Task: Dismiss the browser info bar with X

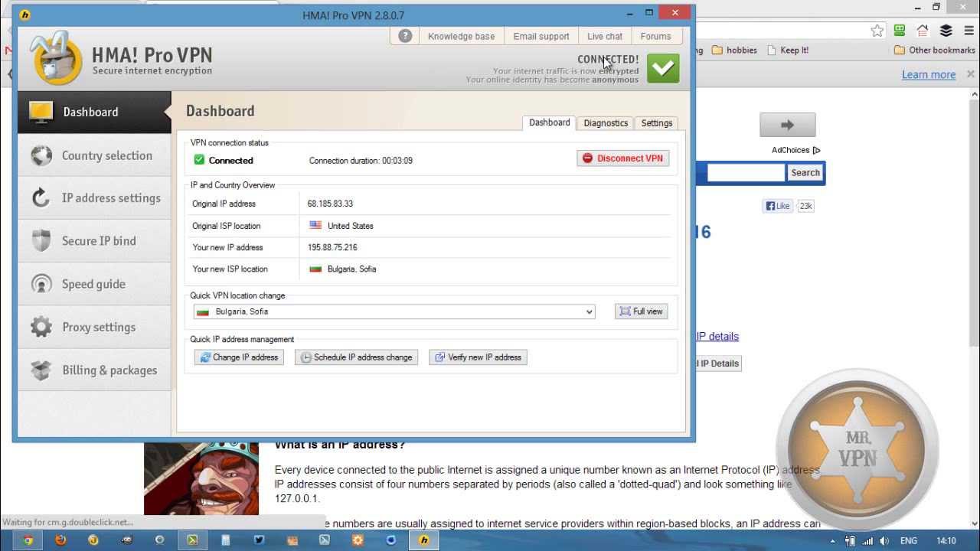Action: coord(969,74)
